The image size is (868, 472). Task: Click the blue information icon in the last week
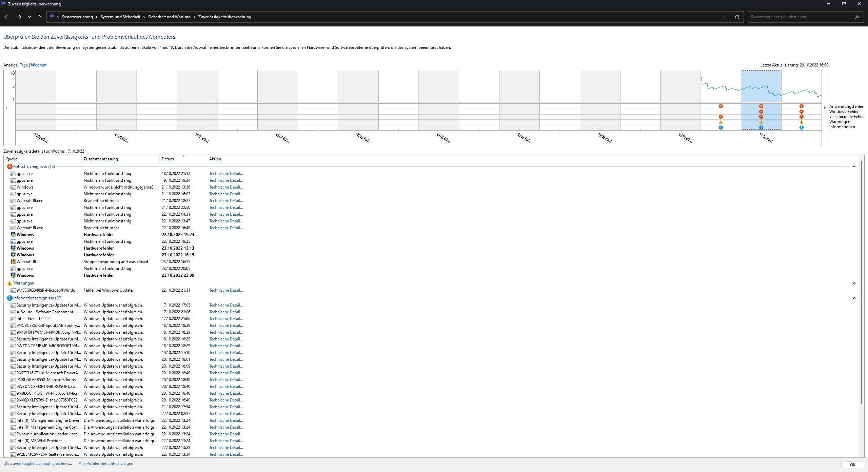[802, 127]
